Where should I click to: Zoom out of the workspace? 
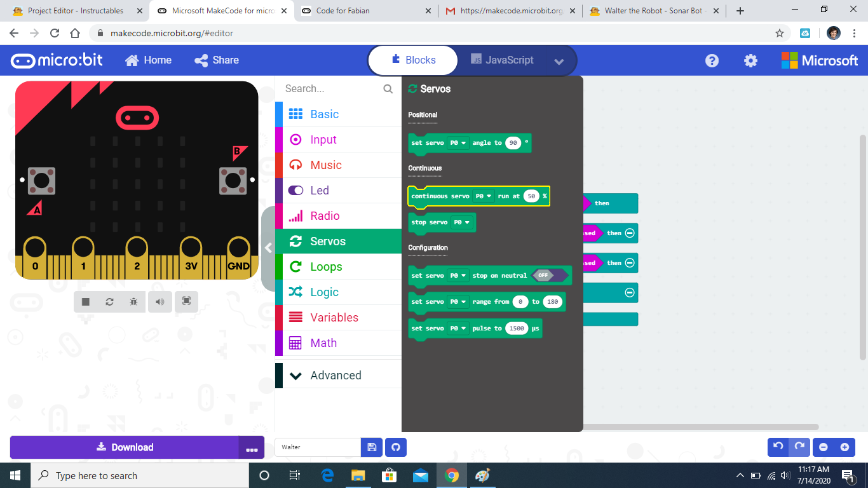pyautogui.click(x=824, y=447)
